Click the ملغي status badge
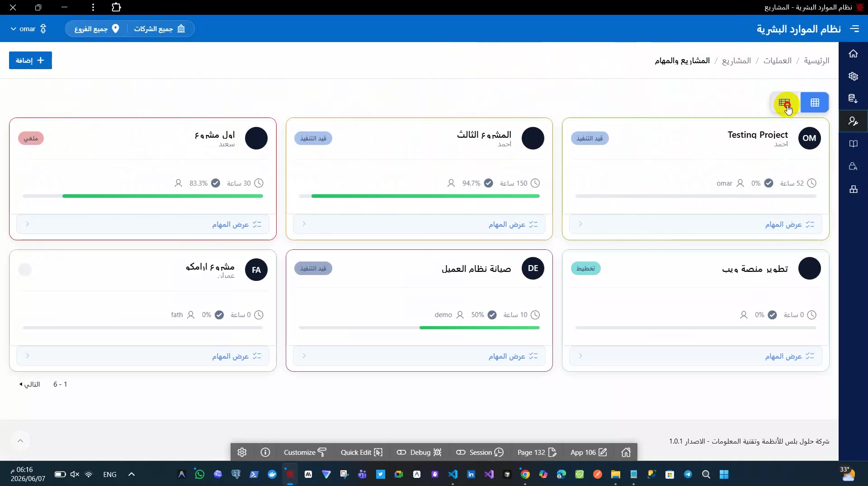This screenshot has height=486, width=868. point(31,138)
